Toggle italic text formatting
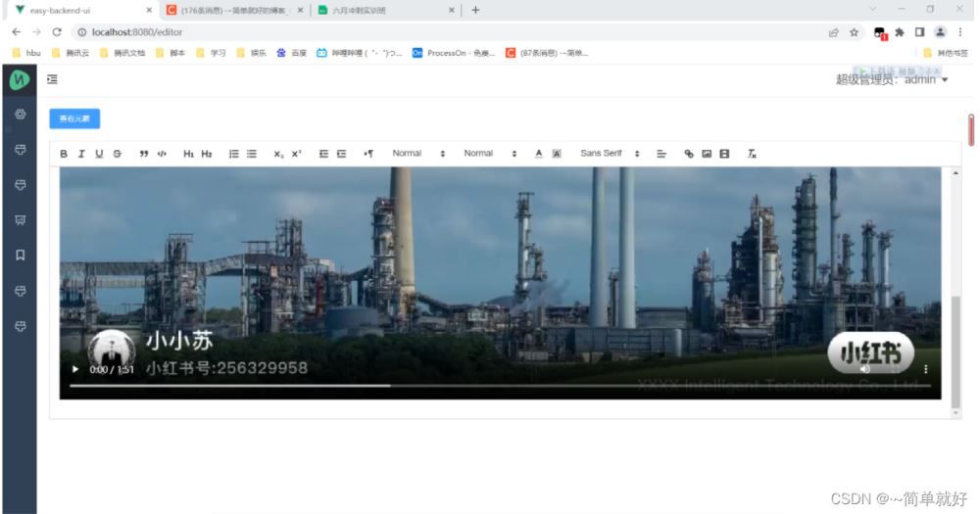Viewport: 980px width, 514px height. pyautogui.click(x=81, y=154)
